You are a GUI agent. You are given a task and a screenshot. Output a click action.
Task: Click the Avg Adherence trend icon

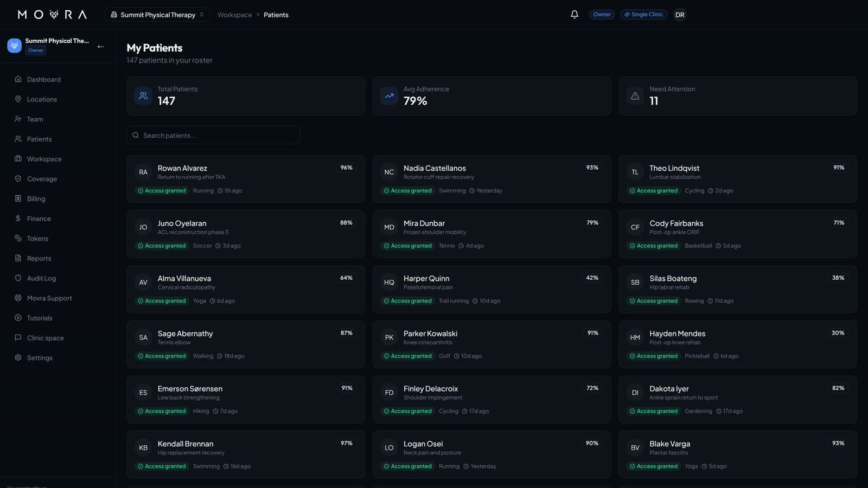tap(389, 95)
